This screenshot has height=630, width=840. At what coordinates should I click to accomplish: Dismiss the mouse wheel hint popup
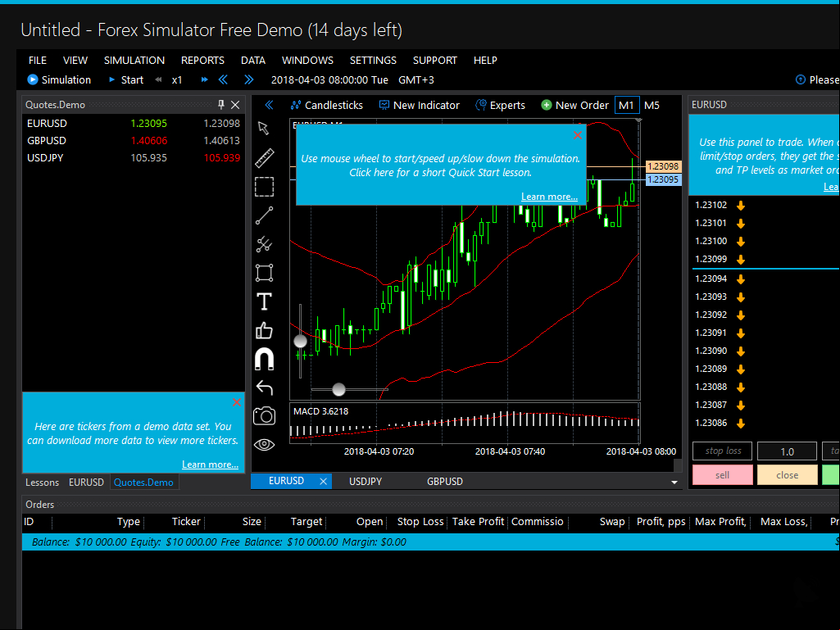point(578,135)
